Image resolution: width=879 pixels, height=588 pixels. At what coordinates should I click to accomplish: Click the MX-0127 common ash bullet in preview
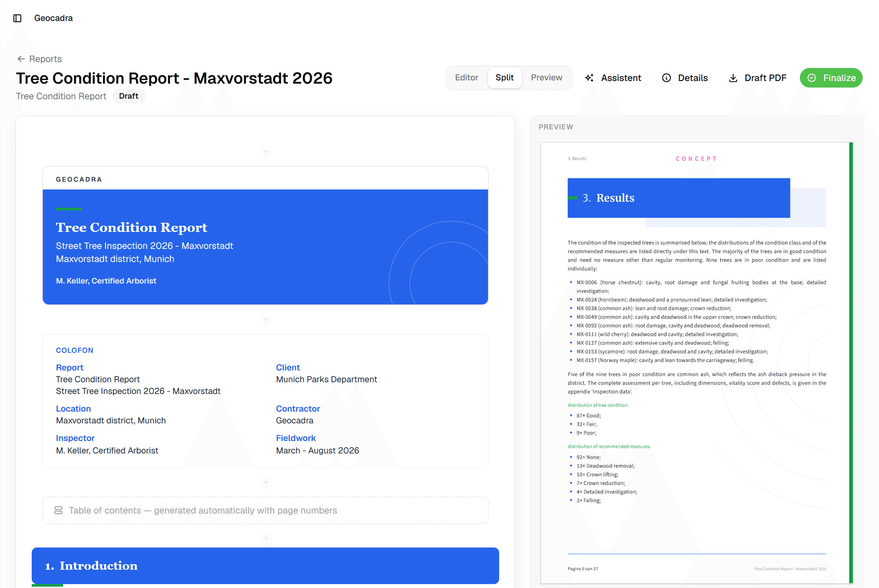tap(653, 343)
